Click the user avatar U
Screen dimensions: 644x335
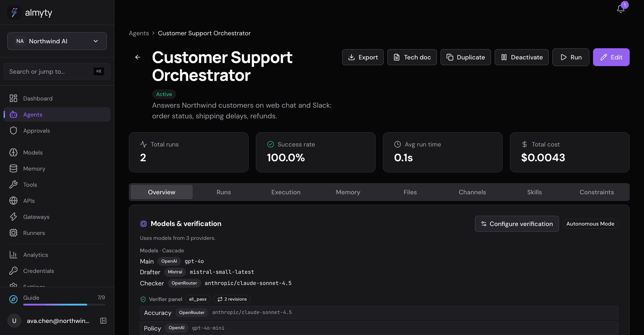[x=14, y=321]
